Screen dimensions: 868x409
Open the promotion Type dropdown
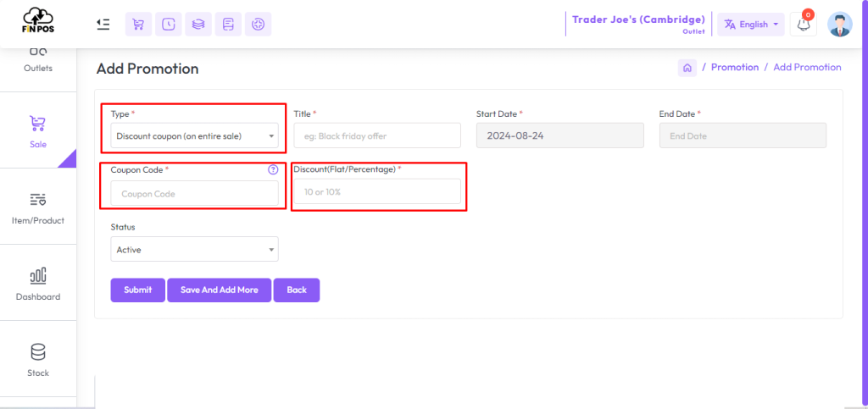(x=194, y=135)
